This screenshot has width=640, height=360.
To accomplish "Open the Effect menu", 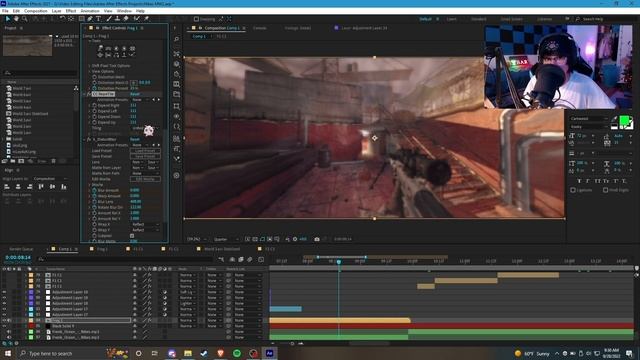I will 71,11.
